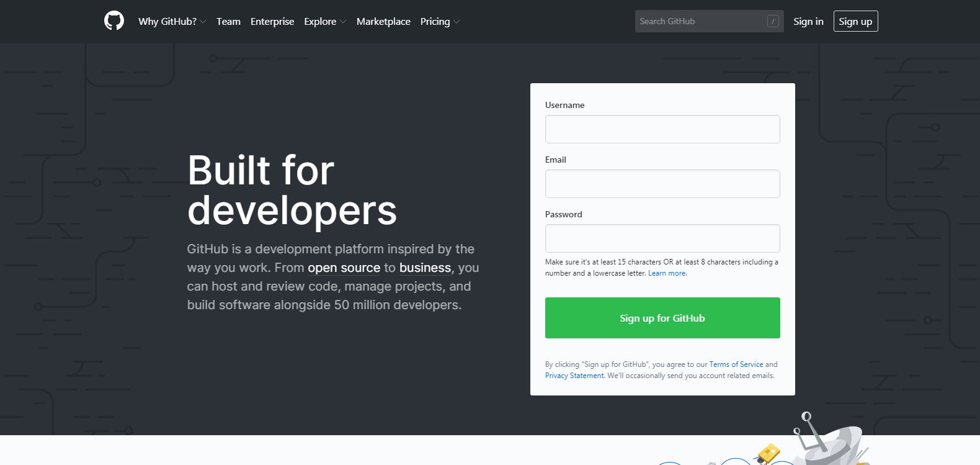The height and width of the screenshot is (465, 980).
Task: Click the Password input field
Action: point(662,238)
